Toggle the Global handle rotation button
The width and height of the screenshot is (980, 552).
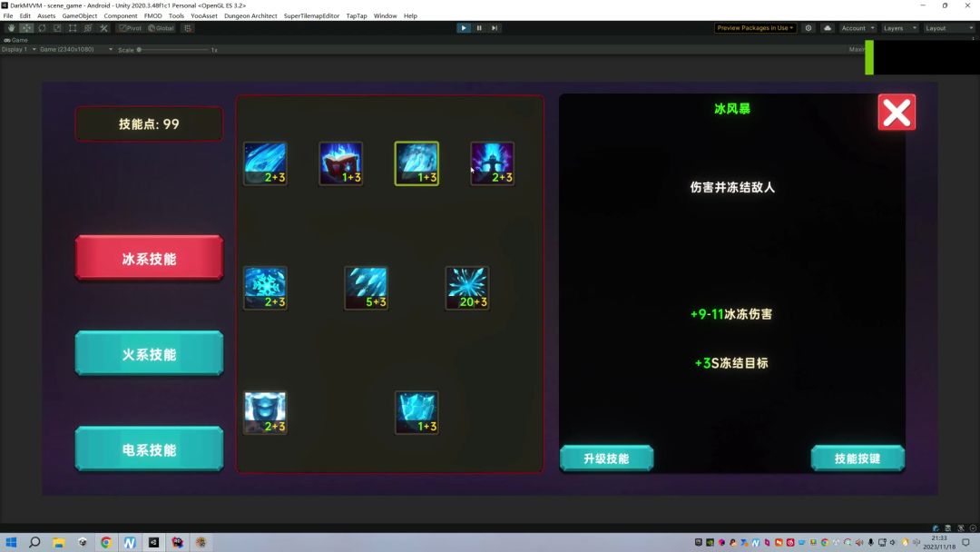click(161, 28)
